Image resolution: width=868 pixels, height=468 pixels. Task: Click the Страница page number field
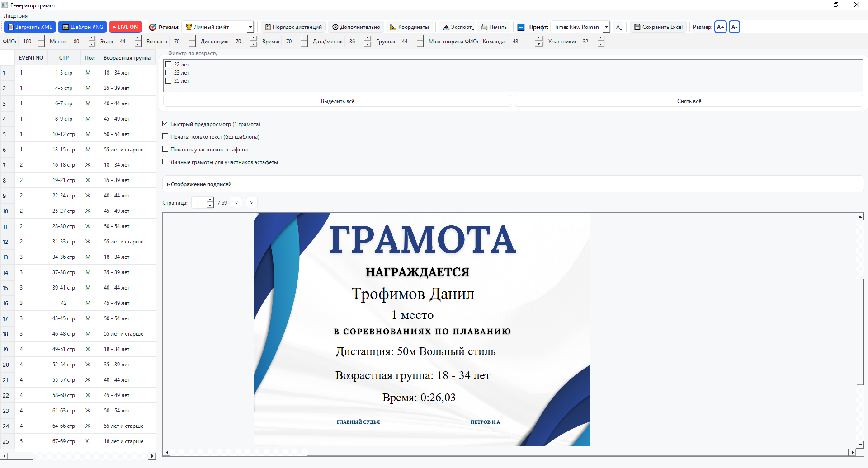(x=199, y=203)
